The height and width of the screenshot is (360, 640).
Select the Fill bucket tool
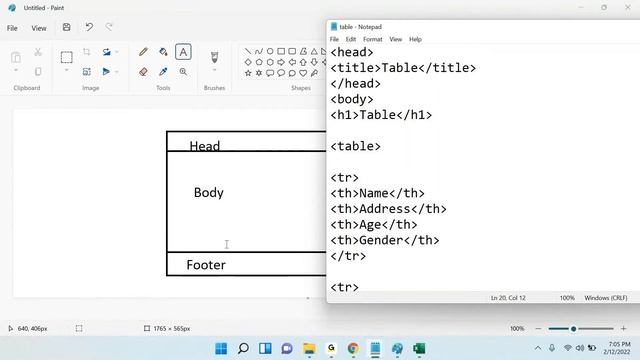click(x=163, y=52)
